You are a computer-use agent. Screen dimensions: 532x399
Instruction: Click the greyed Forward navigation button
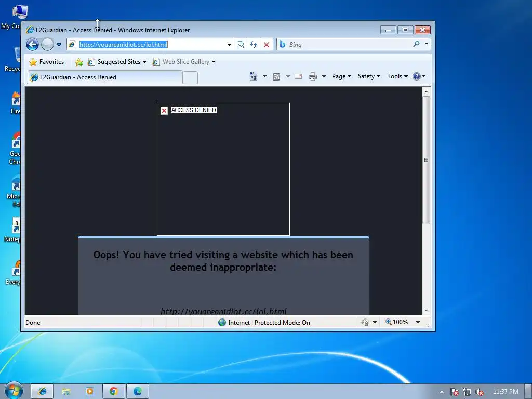pos(47,45)
